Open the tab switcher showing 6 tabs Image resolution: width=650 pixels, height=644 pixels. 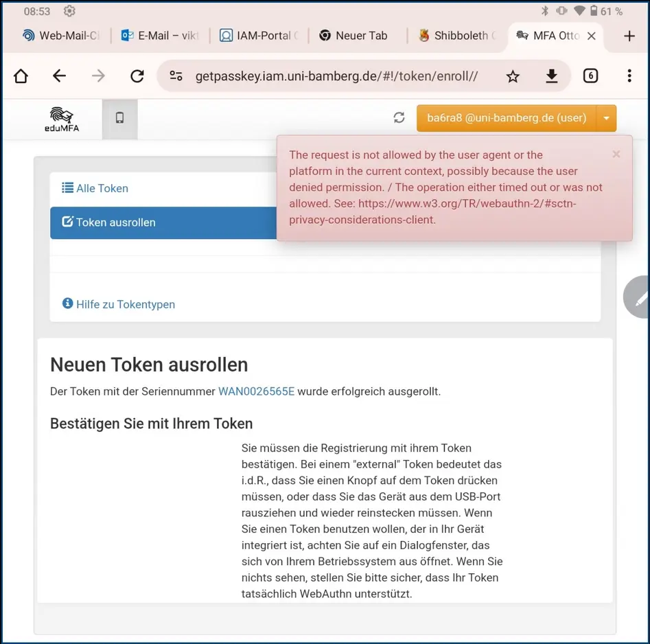tap(590, 76)
